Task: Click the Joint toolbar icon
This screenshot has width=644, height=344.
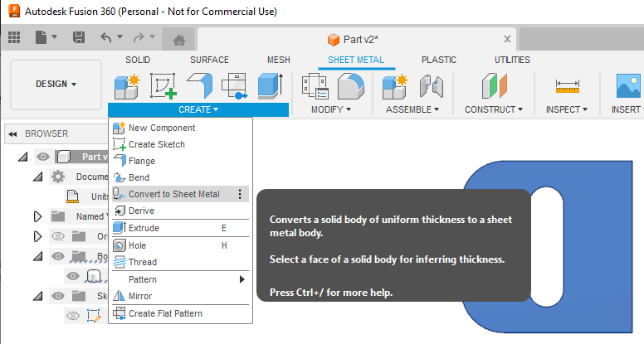Action: [432, 86]
